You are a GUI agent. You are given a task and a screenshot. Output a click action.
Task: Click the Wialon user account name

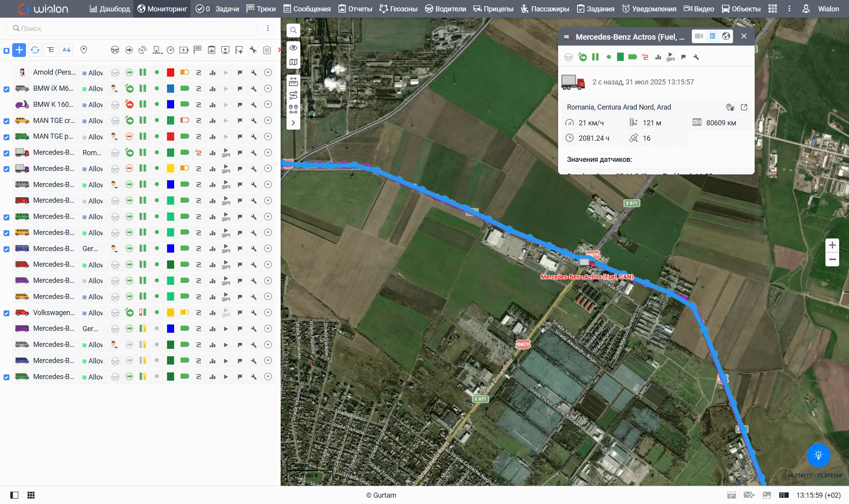pos(828,9)
